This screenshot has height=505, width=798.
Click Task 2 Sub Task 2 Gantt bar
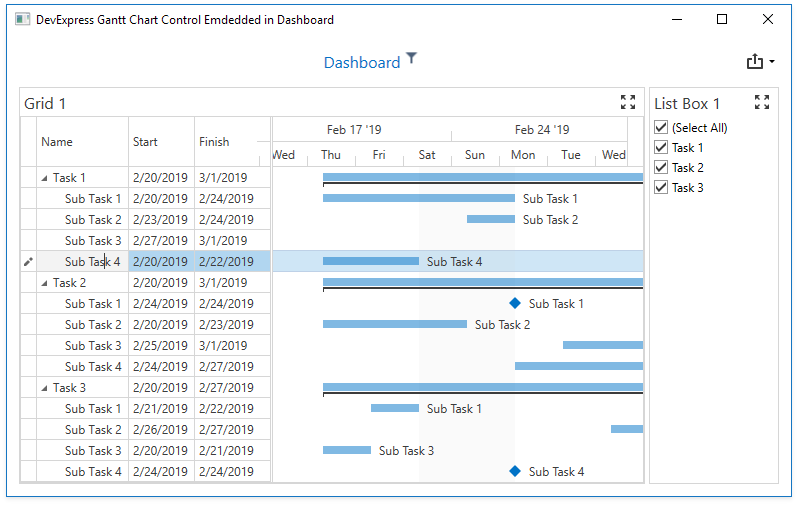tap(394, 324)
